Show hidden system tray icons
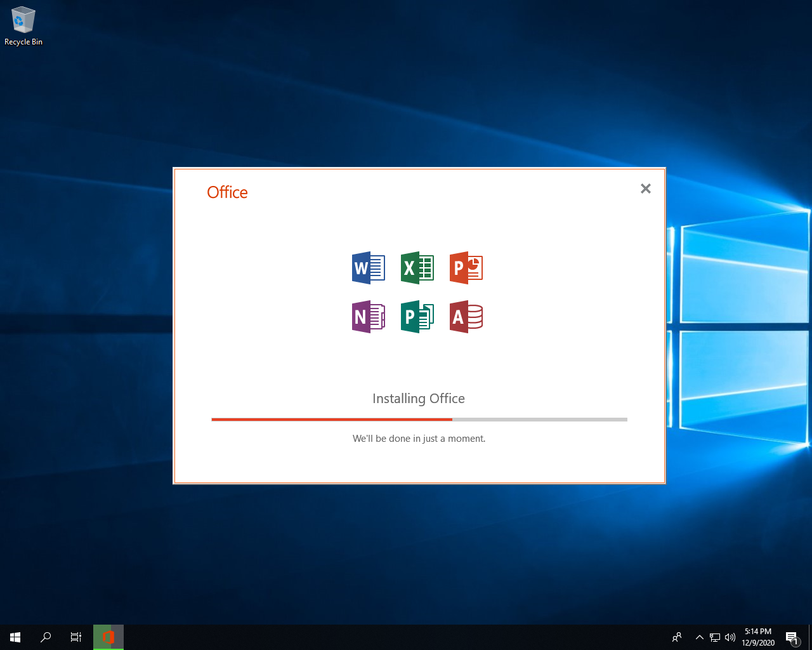The height and width of the screenshot is (650, 812). tap(699, 637)
